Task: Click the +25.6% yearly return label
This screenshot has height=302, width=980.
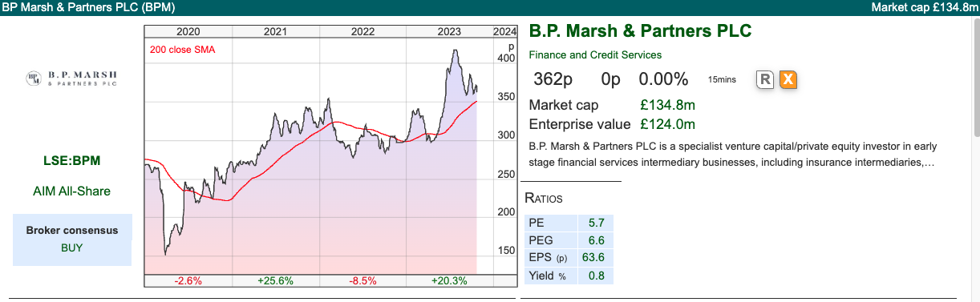Action: click(x=275, y=281)
